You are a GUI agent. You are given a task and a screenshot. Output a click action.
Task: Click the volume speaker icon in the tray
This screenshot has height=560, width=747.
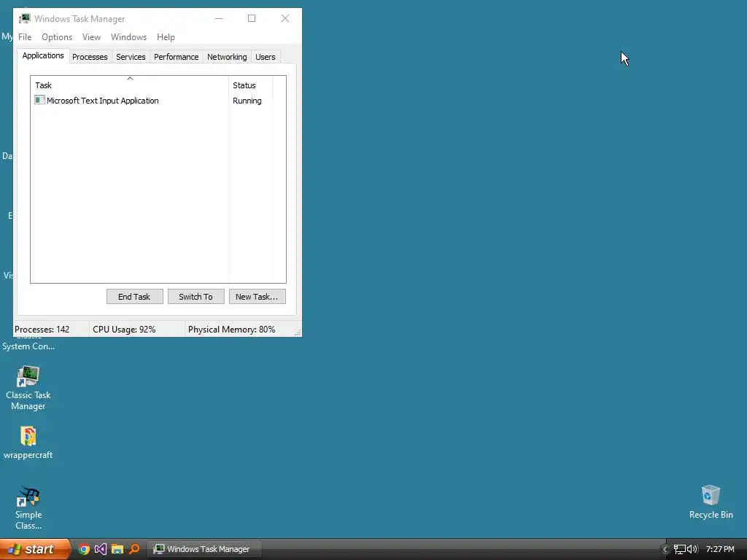692,549
